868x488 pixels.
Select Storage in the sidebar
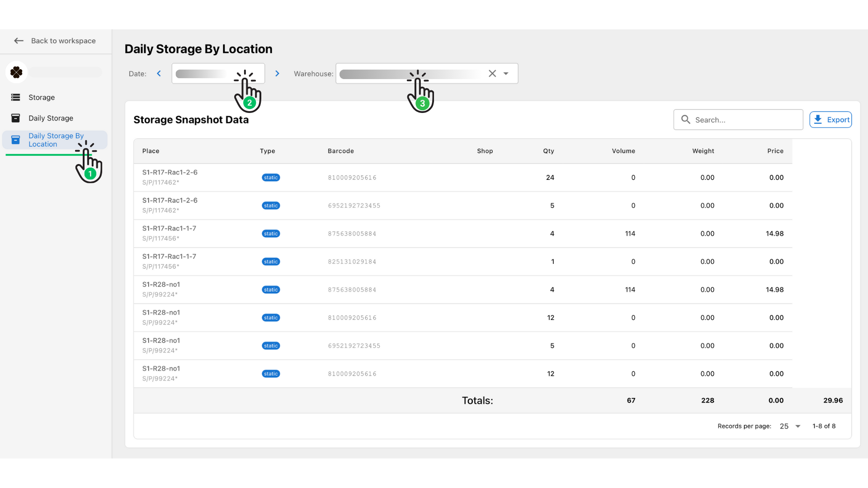[42, 97]
